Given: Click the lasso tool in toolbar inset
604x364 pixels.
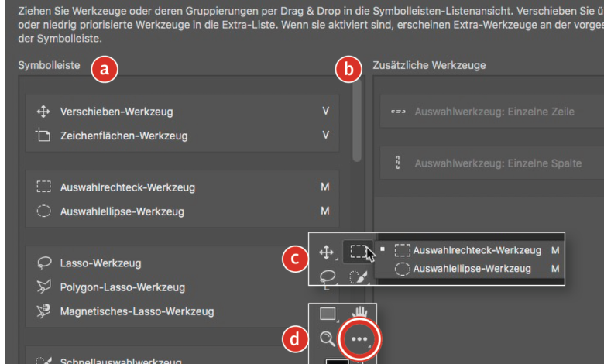Looking at the screenshot, I should [327, 278].
